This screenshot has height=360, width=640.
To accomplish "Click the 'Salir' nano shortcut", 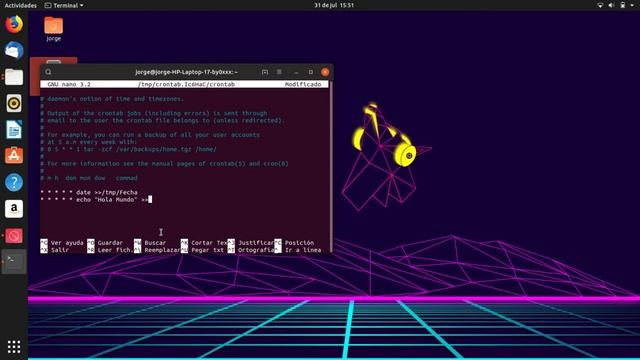I will tap(55, 250).
